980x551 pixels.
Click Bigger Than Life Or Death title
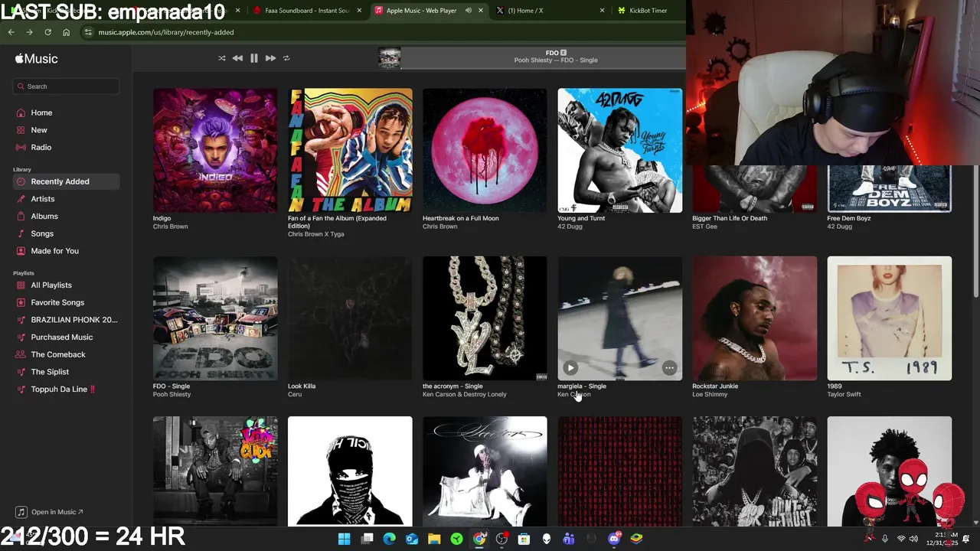730,218
